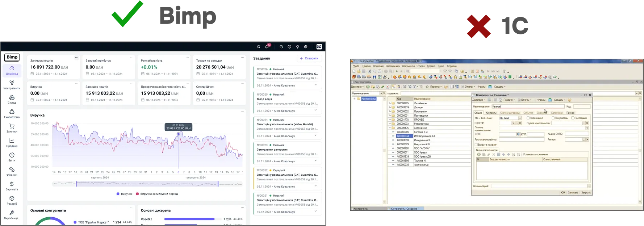Expand the Дизайнеры folder row in 1C list

[x=390, y=103]
